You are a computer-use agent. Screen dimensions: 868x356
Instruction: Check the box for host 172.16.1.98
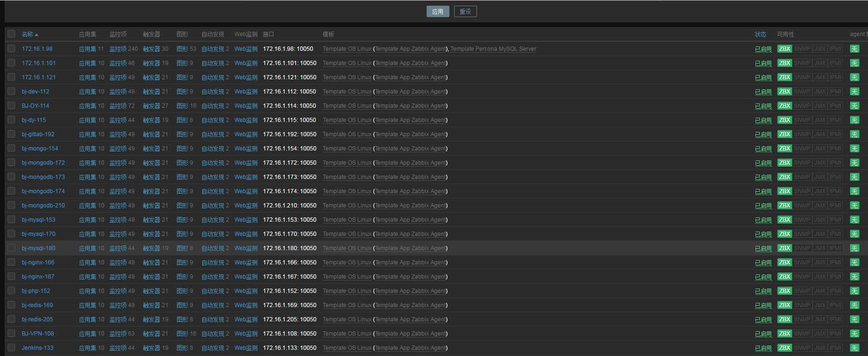(x=11, y=48)
